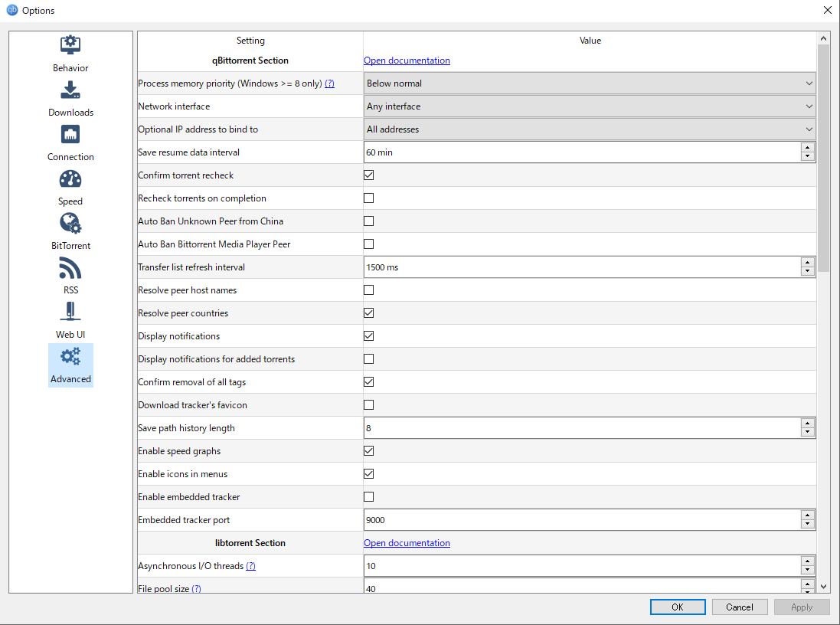
Task: Open qBittorrent Section documentation link
Action: [407, 61]
